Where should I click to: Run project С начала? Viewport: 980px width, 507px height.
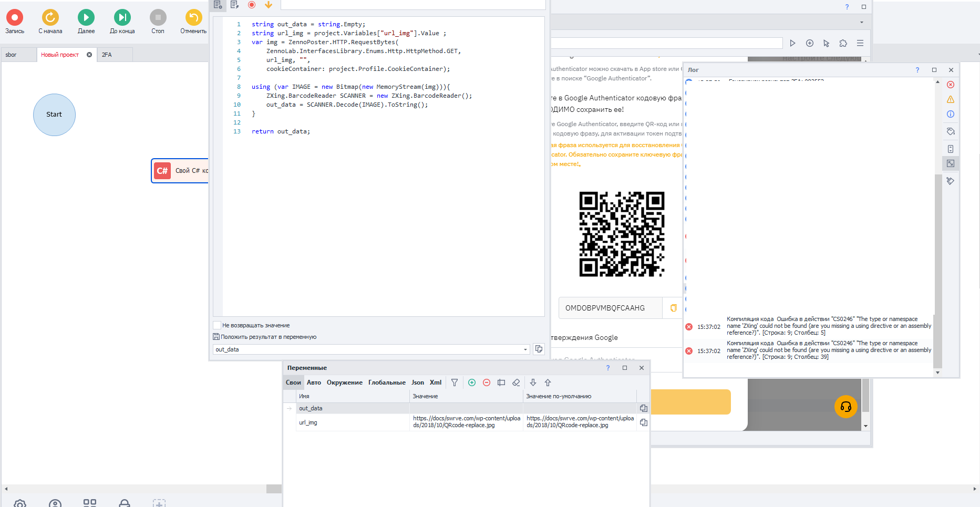point(50,18)
